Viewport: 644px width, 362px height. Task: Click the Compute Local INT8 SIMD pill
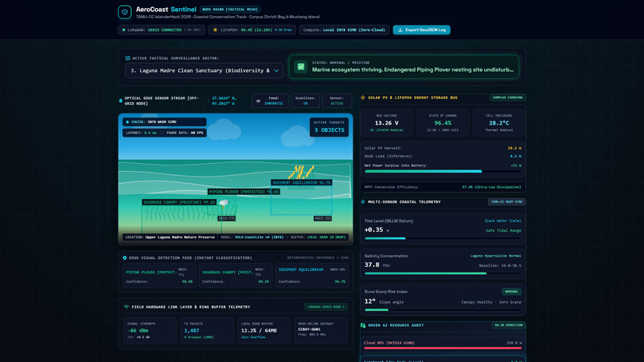[344, 30]
